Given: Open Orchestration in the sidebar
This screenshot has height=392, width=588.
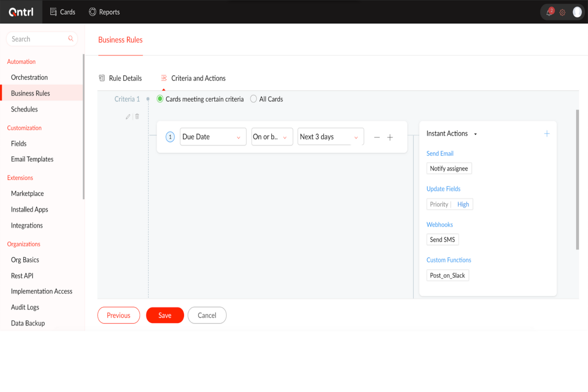Looking at the screenshot, I should [29, 77].
